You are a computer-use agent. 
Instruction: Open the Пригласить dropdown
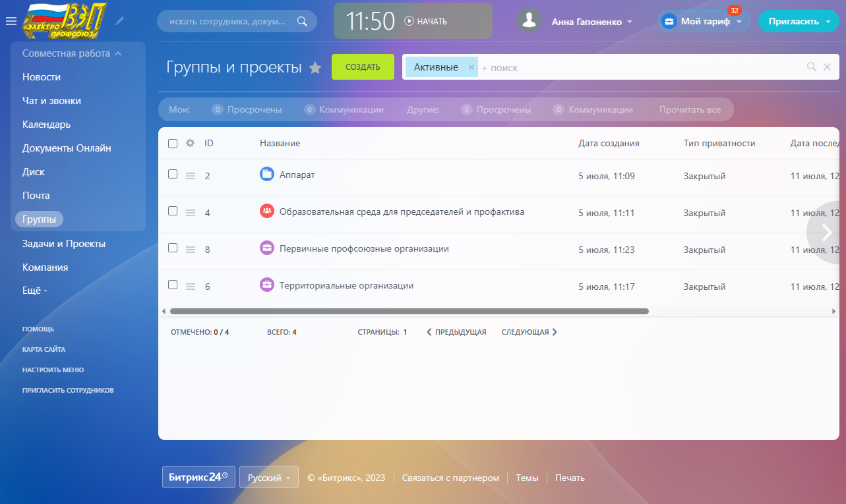pos(799,21)
